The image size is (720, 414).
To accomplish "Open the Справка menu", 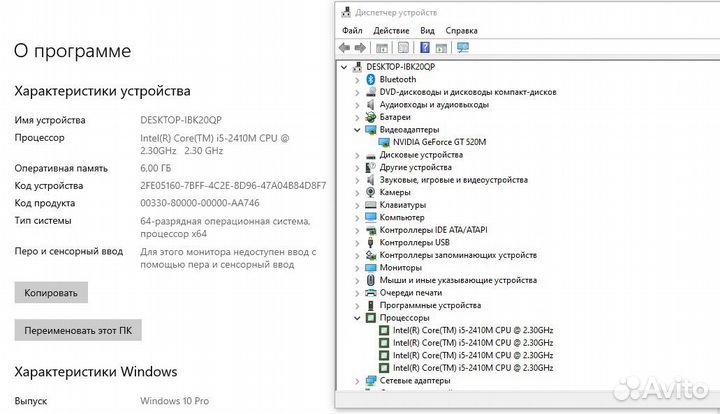I will (461, 30).
